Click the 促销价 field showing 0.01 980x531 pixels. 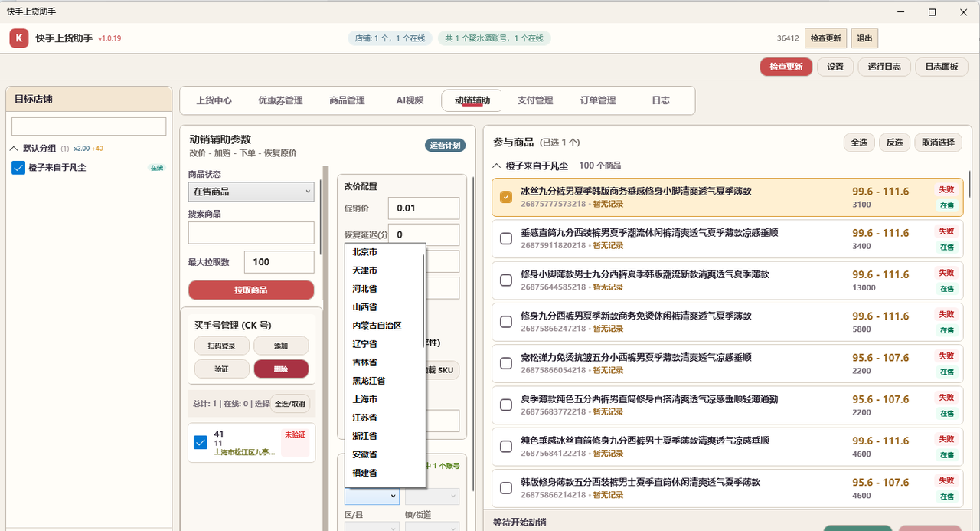[423, 208]
